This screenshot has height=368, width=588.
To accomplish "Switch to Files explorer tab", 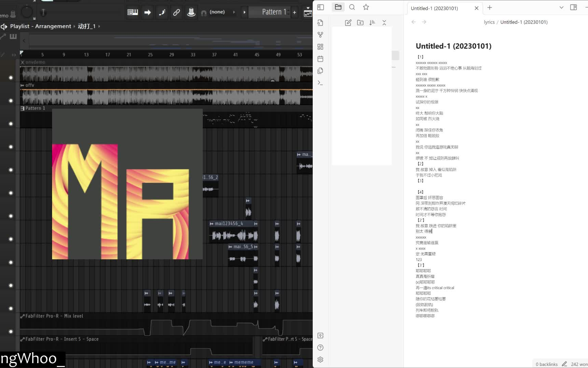I will [338, 7].
